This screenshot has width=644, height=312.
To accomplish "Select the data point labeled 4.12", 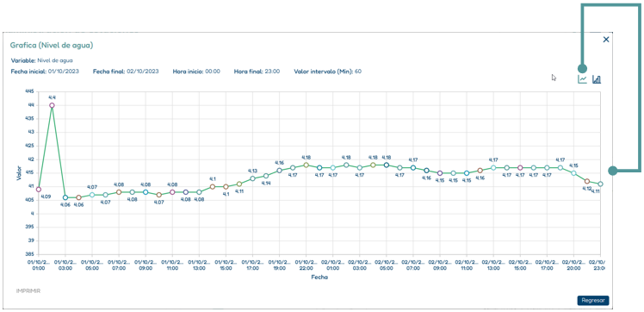I will coord(587,181).
